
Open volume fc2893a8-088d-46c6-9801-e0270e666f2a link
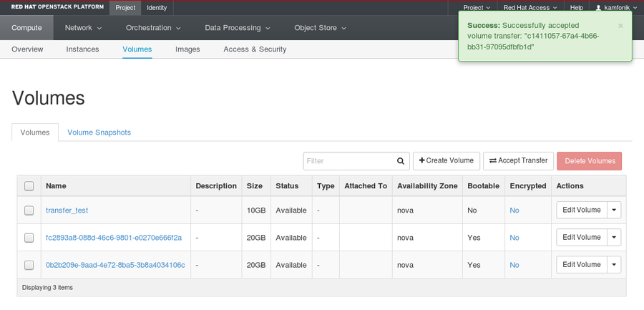114,238
